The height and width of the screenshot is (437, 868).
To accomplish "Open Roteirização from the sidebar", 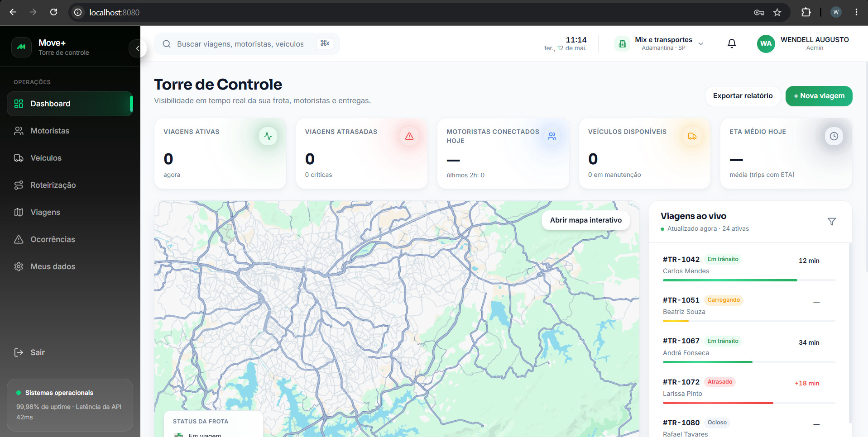I will (70, 185).
